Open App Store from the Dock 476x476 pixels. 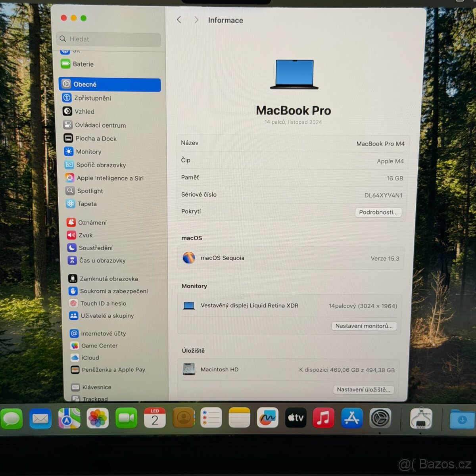[352, 418]
